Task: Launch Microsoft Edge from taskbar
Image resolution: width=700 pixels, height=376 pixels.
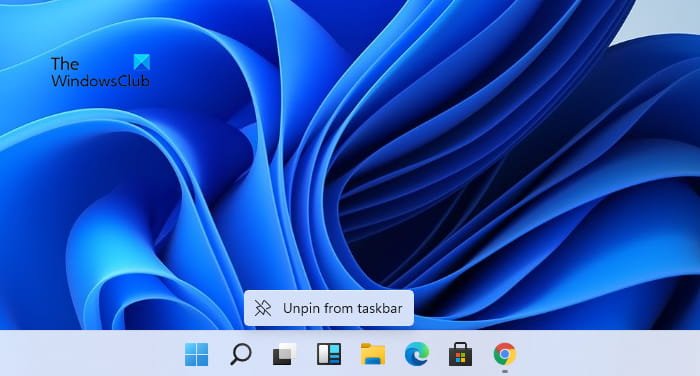Action: tap(417, 354)
